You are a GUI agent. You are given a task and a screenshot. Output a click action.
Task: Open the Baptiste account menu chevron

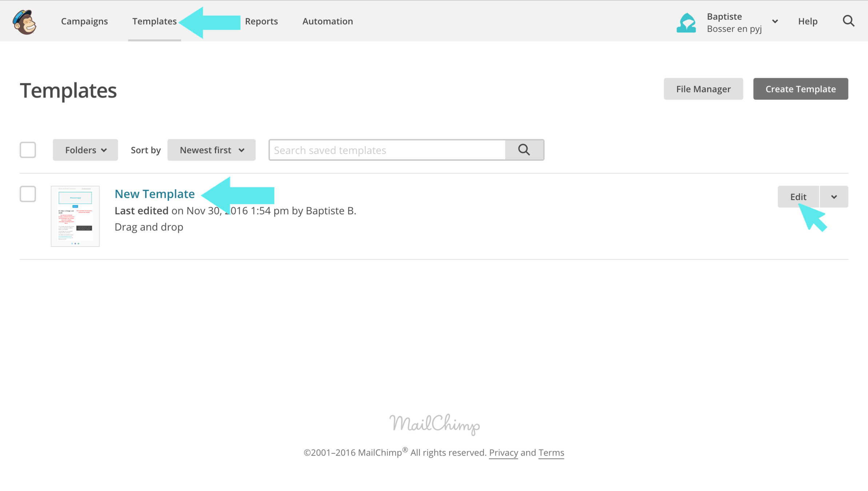coord(775,21)
